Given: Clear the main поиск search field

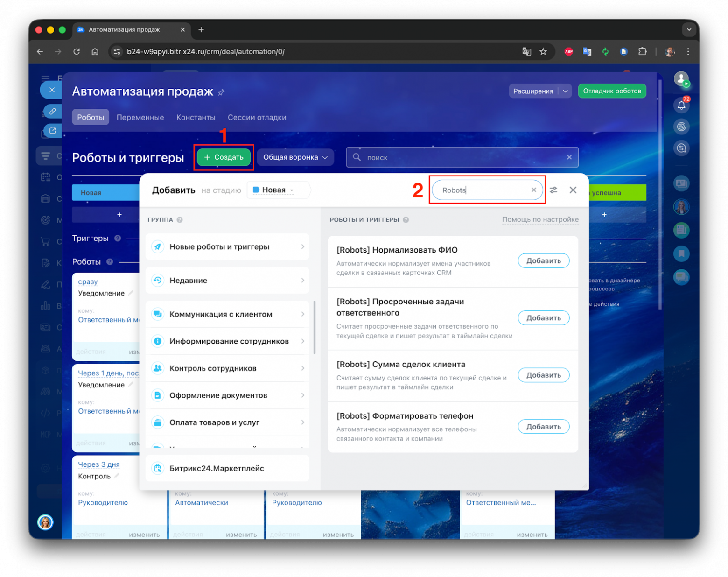Looking at the screenshot, I should click(569, 157).
